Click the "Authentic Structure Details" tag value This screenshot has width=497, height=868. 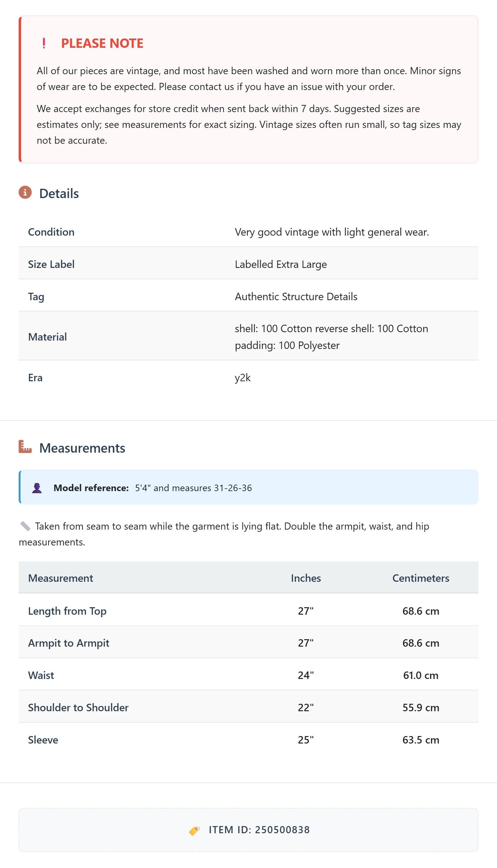point(296,296)
